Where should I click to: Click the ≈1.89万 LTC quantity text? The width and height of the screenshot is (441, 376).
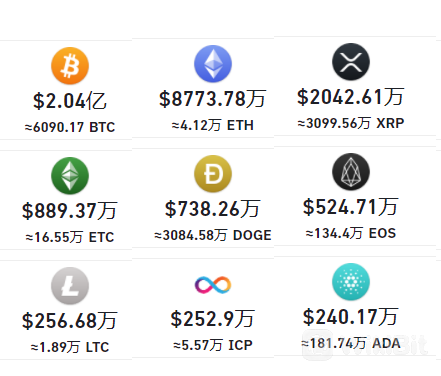coord(70,347)
